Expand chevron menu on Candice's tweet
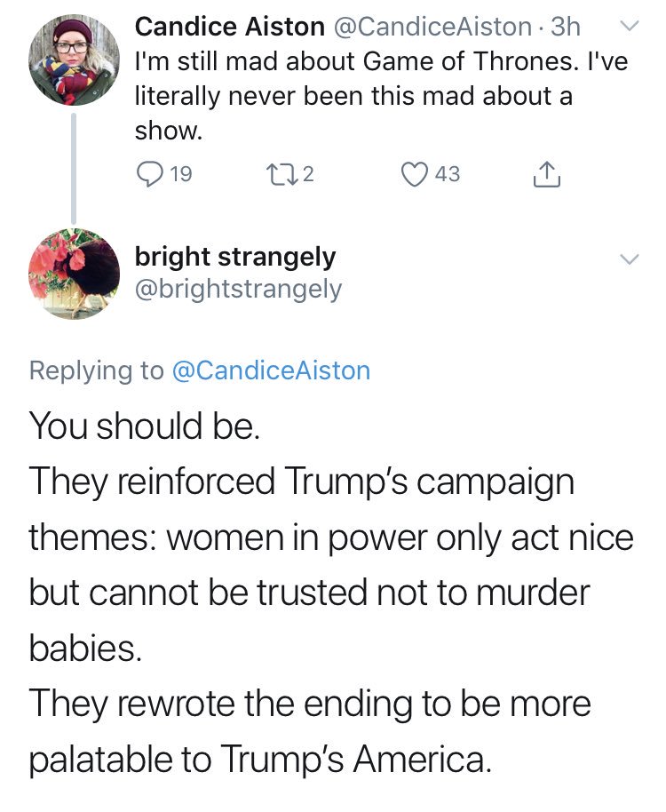Image resolution: width=666 pixels, height=812 pixels. (x=630, y=26)
